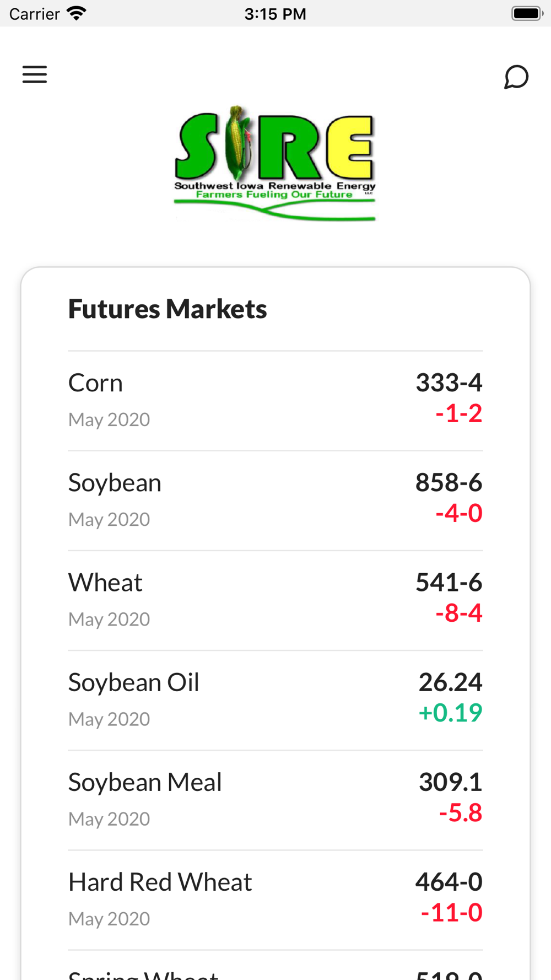Tap the SIRE company logo
Image resolution: width=551 pixels, height=980 pixels.
[275, 163]
